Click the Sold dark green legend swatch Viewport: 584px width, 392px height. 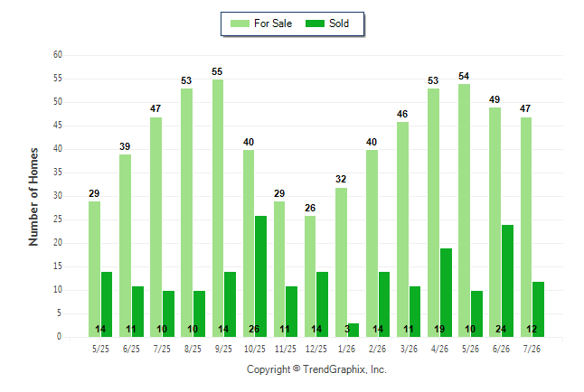click(x=315, y=23)
